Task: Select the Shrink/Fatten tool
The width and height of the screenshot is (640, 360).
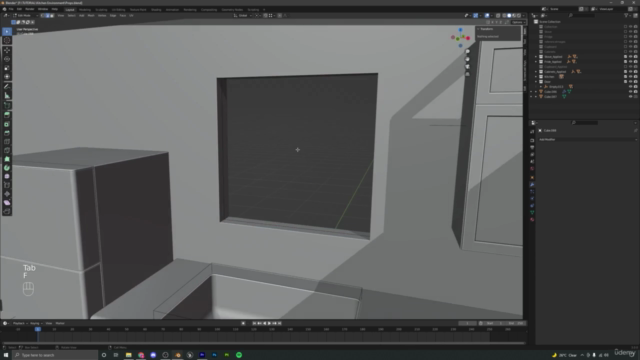Action: pos(7,194)
